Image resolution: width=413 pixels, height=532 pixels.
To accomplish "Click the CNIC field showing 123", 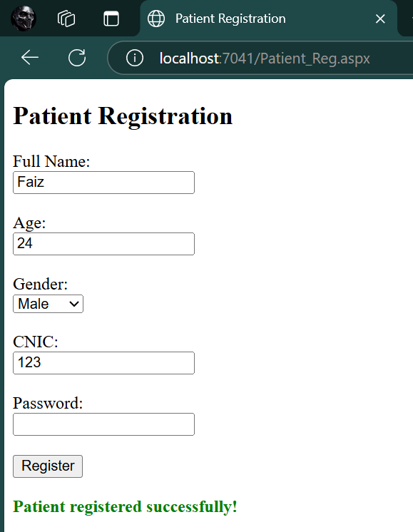I will click(x=103, y=363).
